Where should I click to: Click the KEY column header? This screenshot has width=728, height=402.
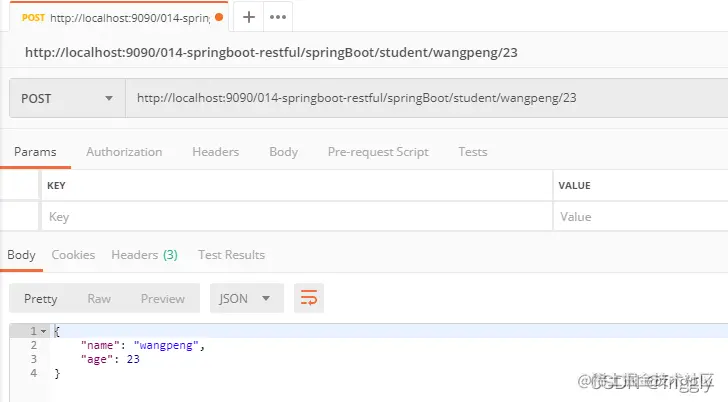pos(56,185)
